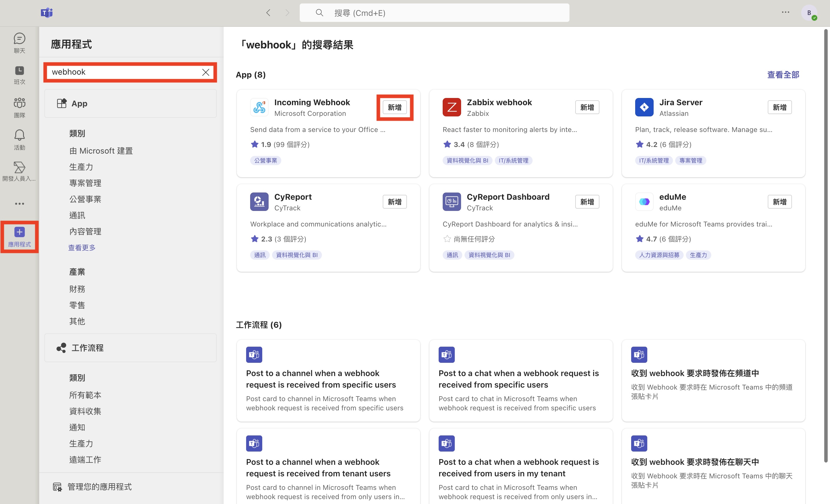Filter by 其他 industry

tap(77, 321)
